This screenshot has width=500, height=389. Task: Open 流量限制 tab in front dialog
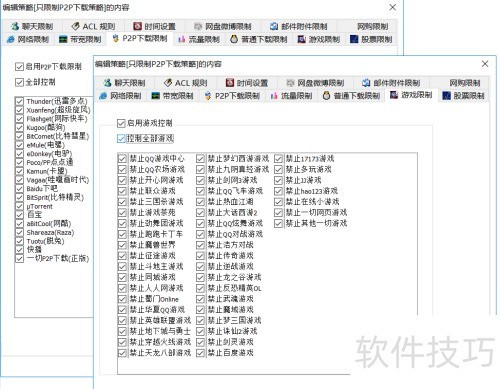291,96
